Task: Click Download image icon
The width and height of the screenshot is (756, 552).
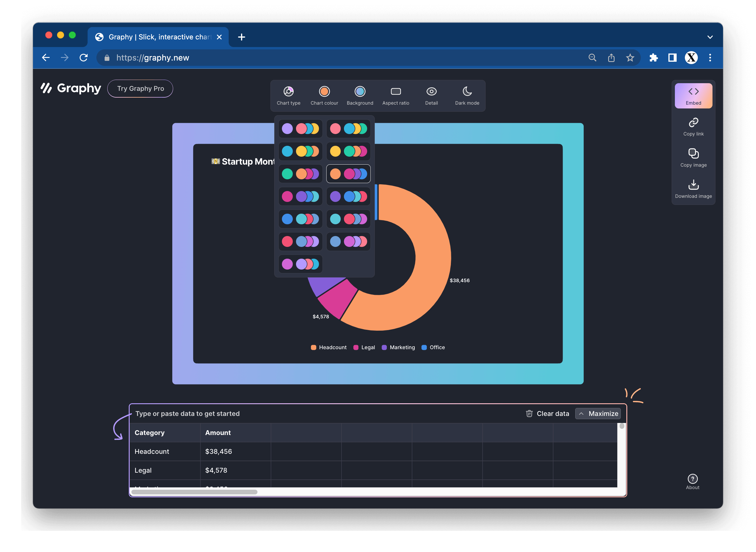Action: click(x=693, y=185)
